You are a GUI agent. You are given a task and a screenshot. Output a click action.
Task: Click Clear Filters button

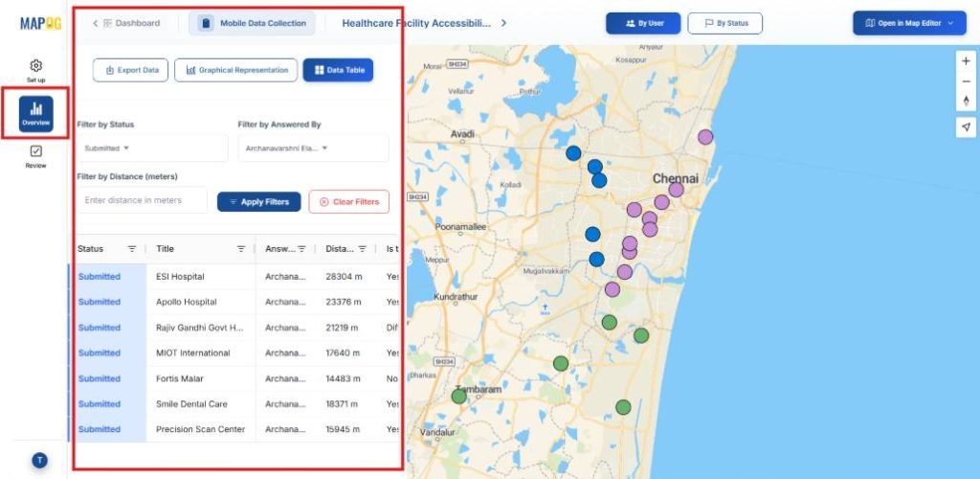(x=348, y=202)
